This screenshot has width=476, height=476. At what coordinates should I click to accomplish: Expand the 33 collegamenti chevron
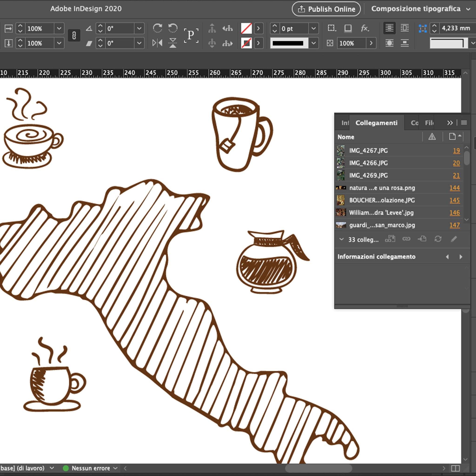pos(341,239)
